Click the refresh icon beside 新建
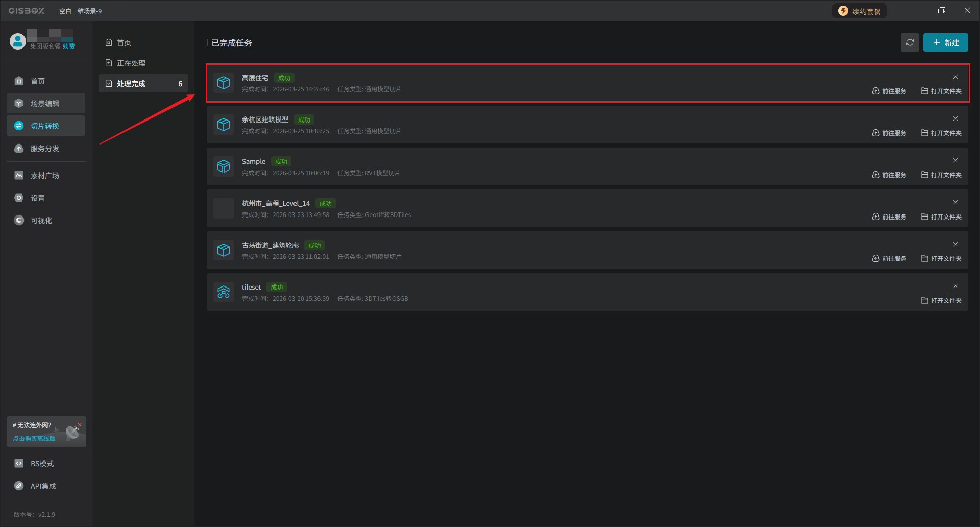The height and width of the screenshot is (527, 980). [910, 43]
